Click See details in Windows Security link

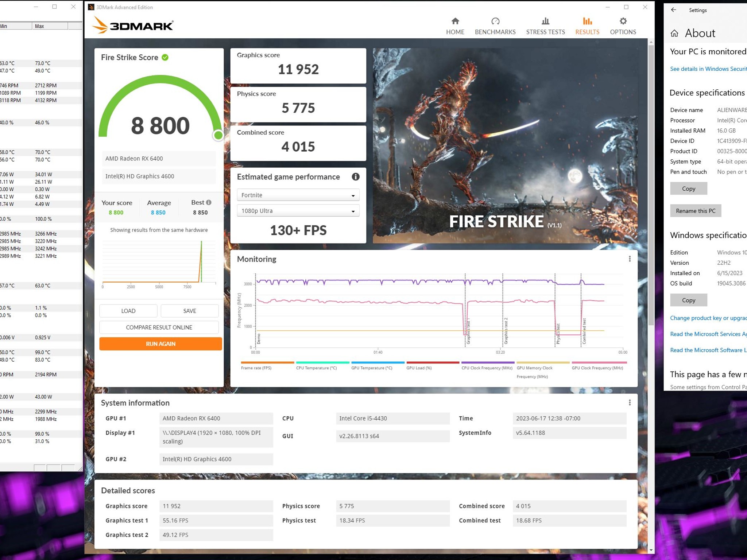(708, 69)
